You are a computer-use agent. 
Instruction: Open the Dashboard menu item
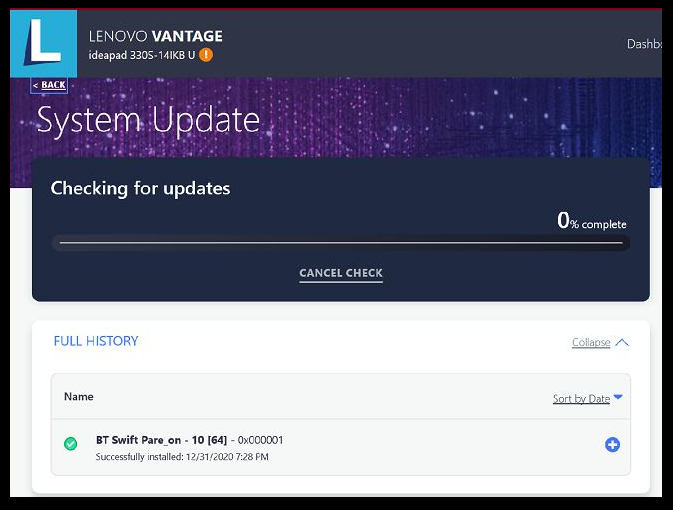point(644,44)
